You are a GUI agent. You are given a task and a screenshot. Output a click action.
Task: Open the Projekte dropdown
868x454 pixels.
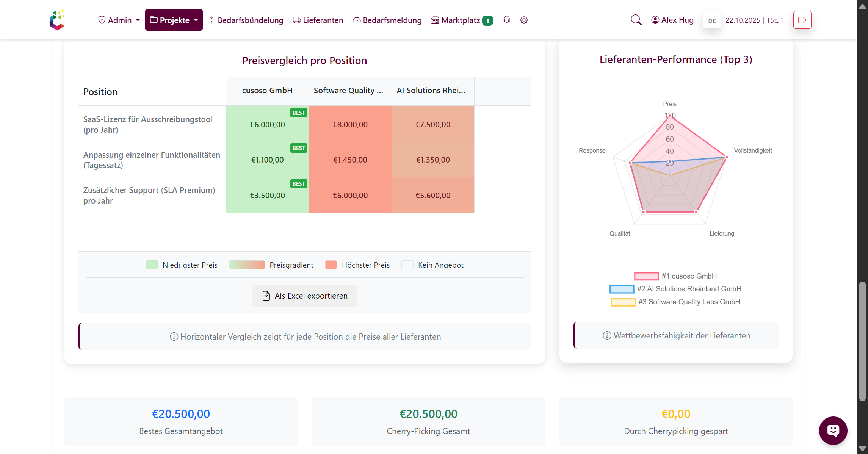point(174,20)
